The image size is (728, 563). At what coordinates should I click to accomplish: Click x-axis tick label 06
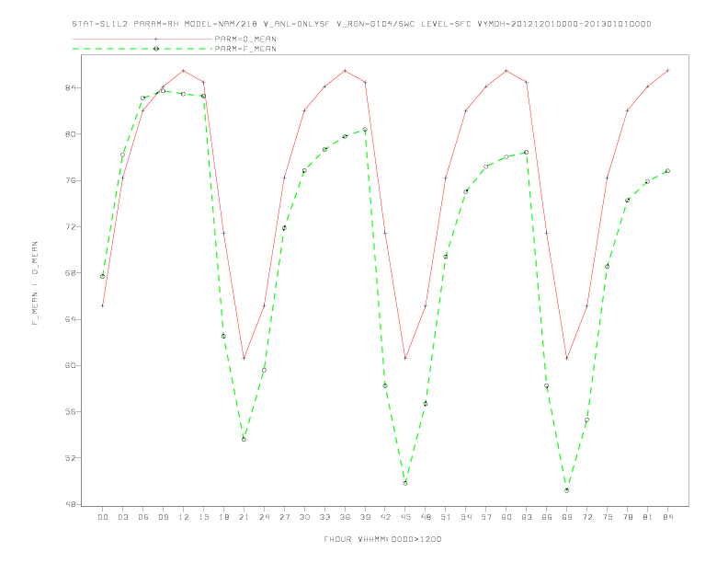point(143,517)
